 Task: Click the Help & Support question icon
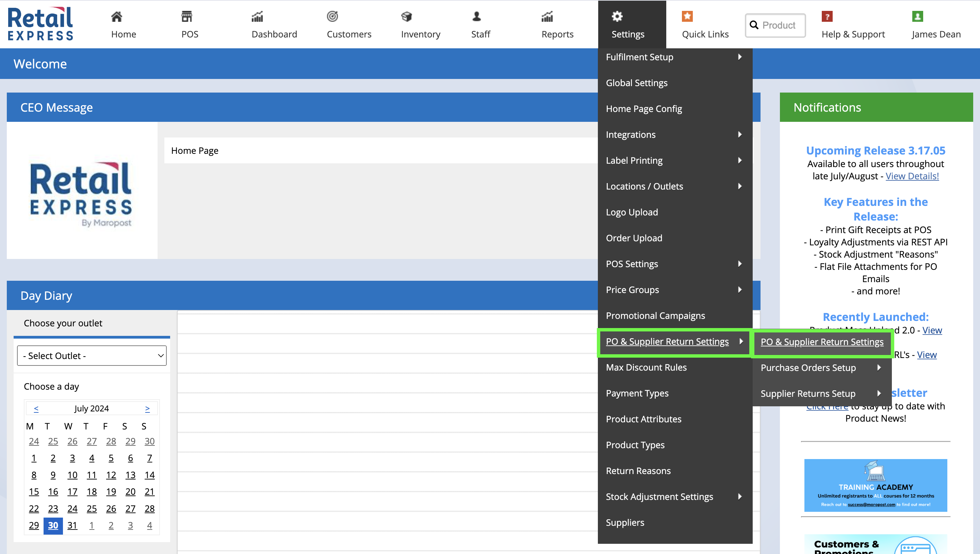tap(827, 16)
